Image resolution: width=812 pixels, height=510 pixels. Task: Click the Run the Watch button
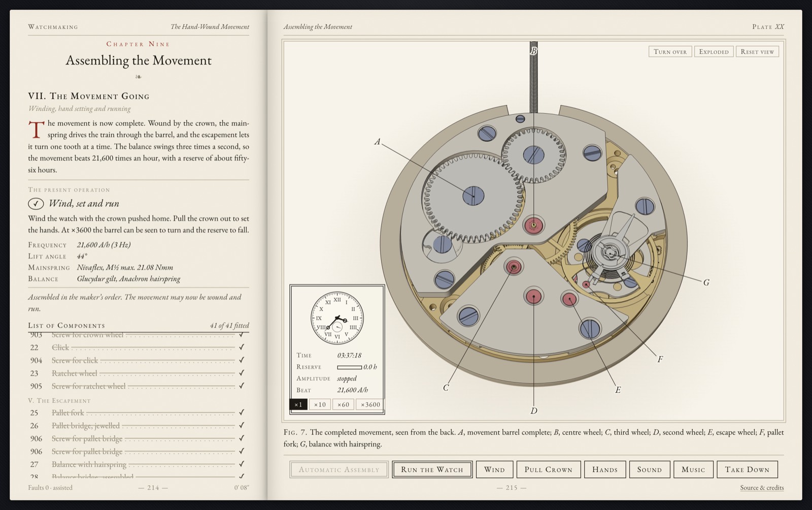[x=432, y=469]
